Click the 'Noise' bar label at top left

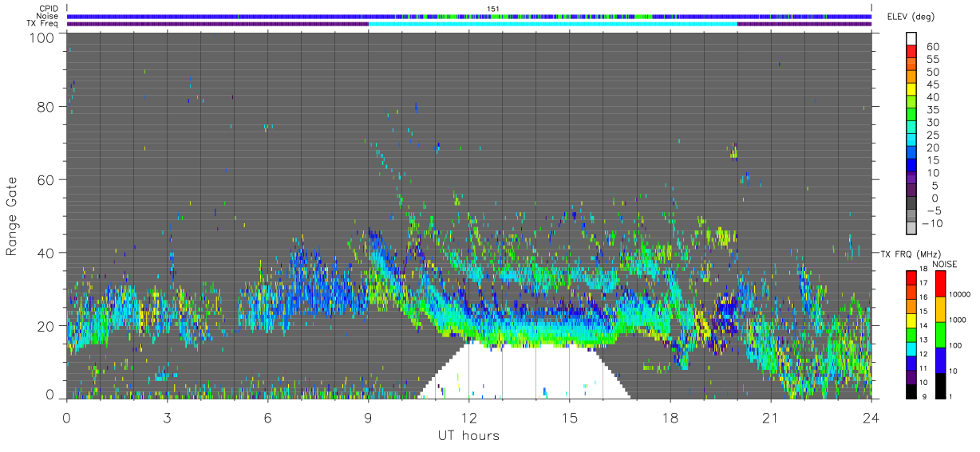tap(48, 16)
